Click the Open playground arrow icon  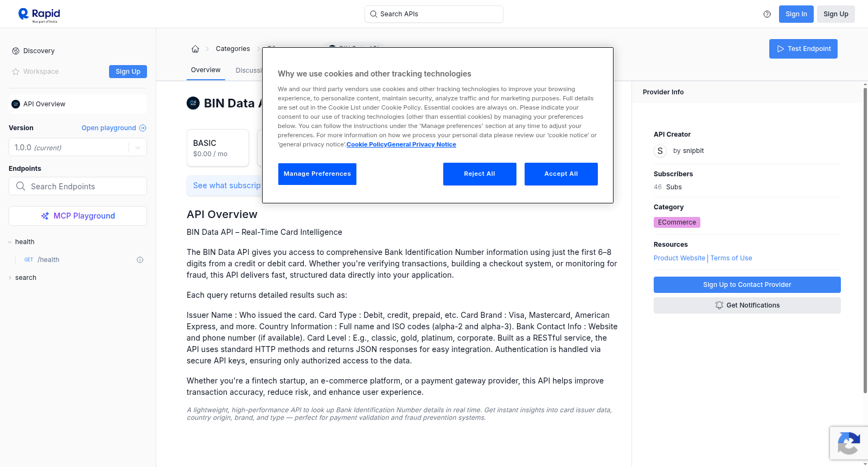click(x=143, y=128)
